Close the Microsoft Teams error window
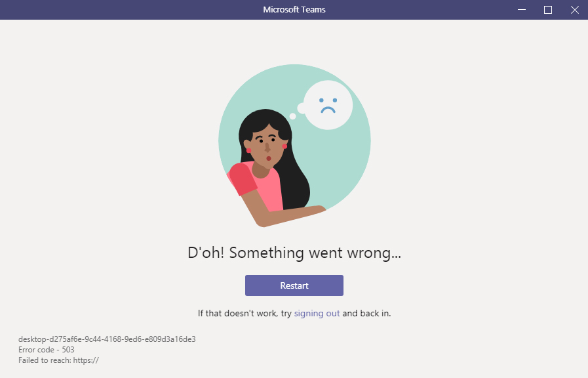The height and width of the screenshot is (378, 588). click(x=574, y=10)
